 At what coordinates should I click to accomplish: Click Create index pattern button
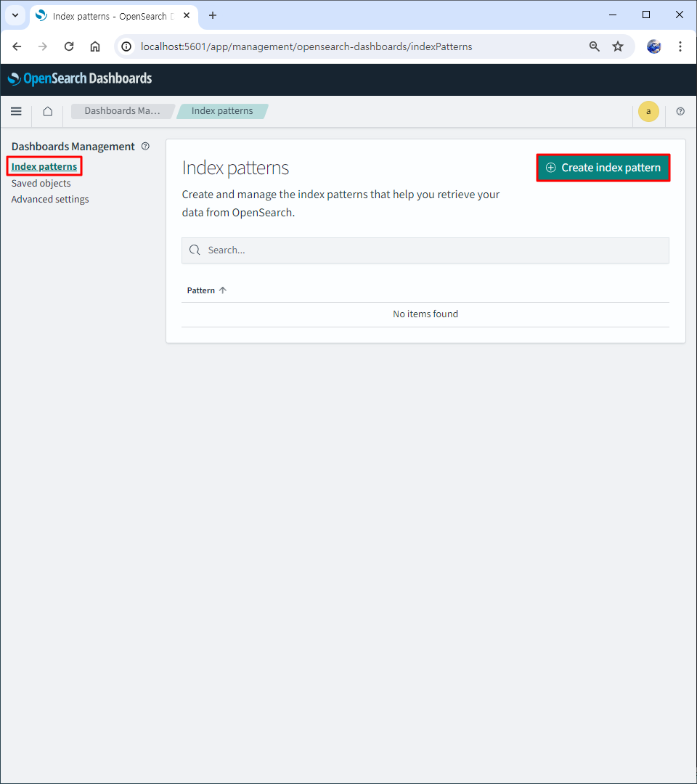[x=603, y=168]
